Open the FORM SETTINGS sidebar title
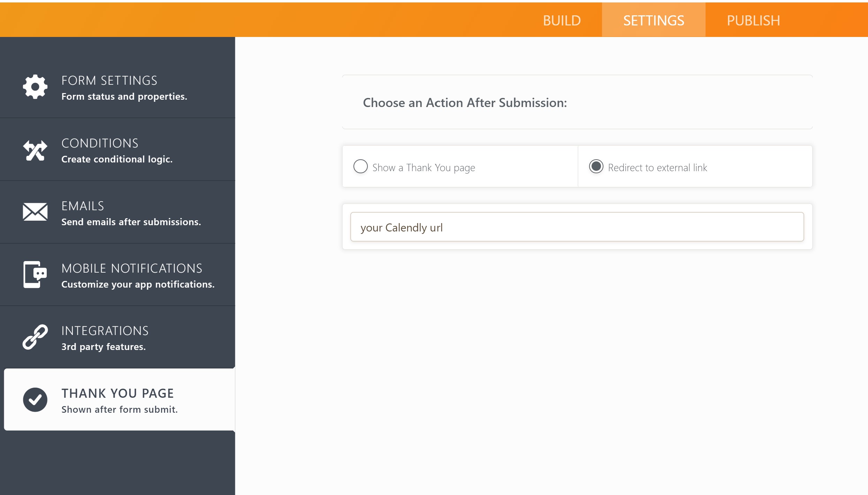The width and height of the screenshot is (868, 495). coord(109,81)
